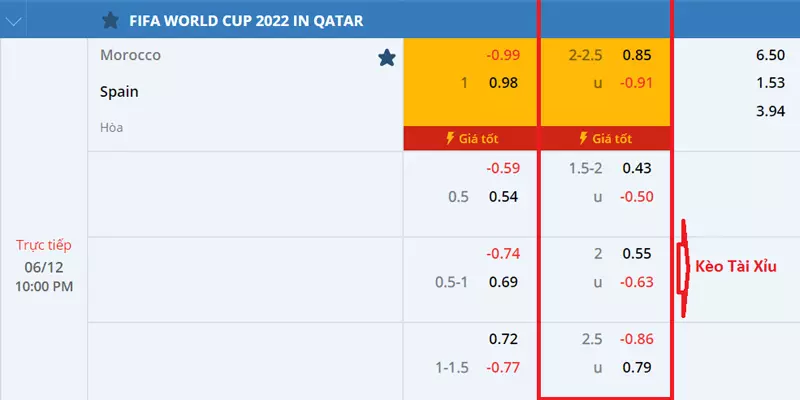Click the FIFA World Cup 2022 header title
The height and width of the screenshot is (400, 800).
(246, 21)
